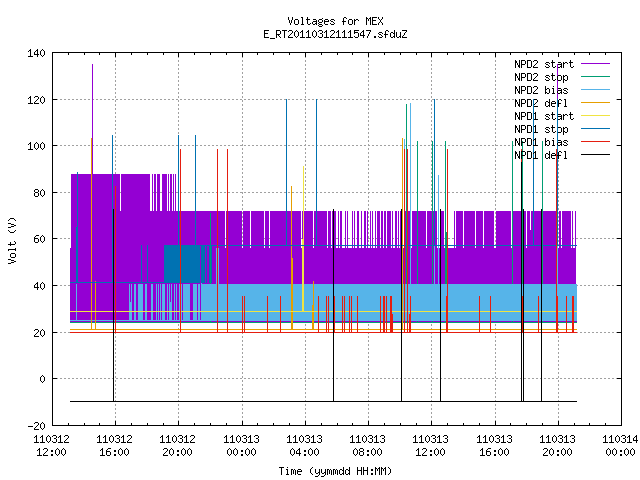Image resolution: width=640 pixels, height=480 pixels.
Task: Select the NPD1 defl legend entry
Action: pos(541,156)
